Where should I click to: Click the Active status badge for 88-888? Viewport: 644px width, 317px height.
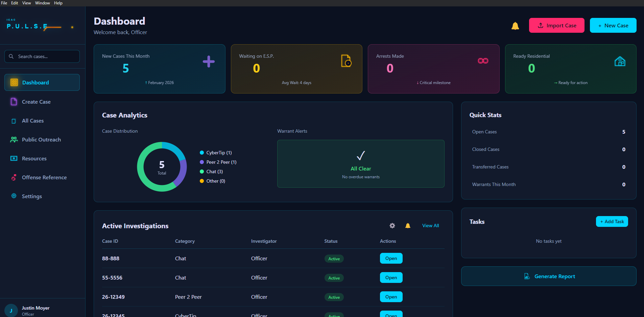334,259
